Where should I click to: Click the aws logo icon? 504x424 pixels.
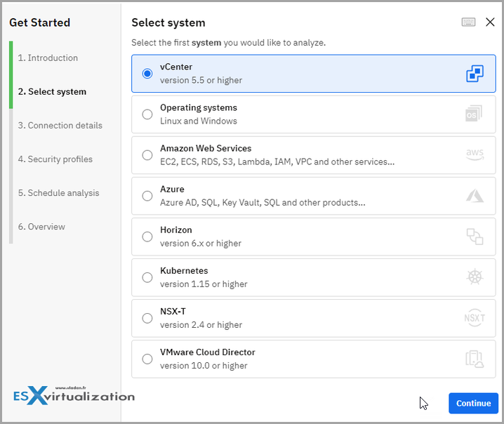(x=475, y=154)
